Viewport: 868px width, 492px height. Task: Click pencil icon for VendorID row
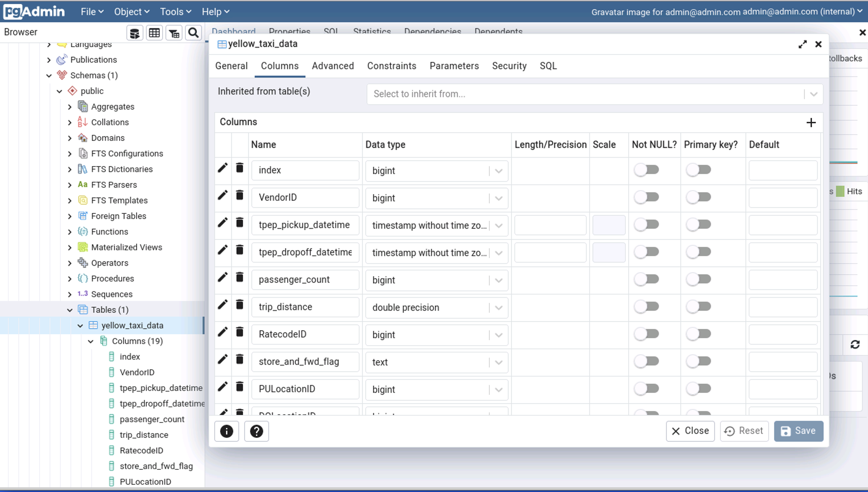(223, 195)
